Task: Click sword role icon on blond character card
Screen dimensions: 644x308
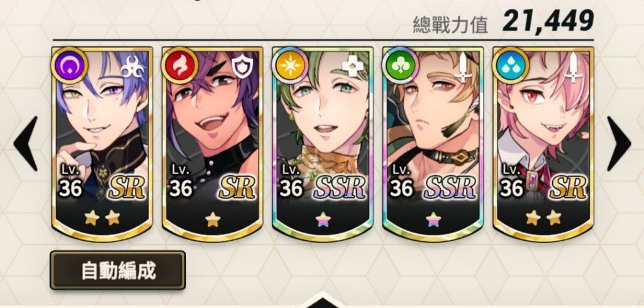Action: pos(463,67)
